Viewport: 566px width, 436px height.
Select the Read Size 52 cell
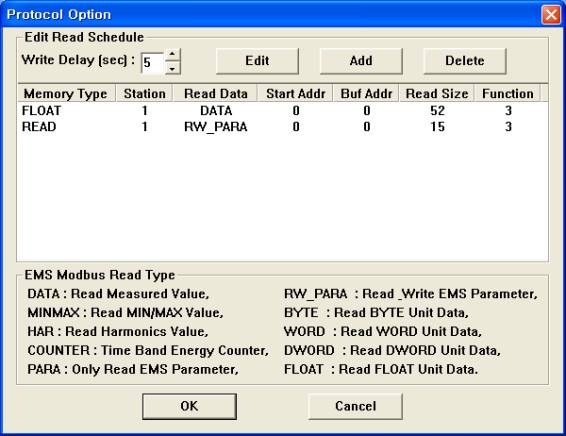(437, 110)
